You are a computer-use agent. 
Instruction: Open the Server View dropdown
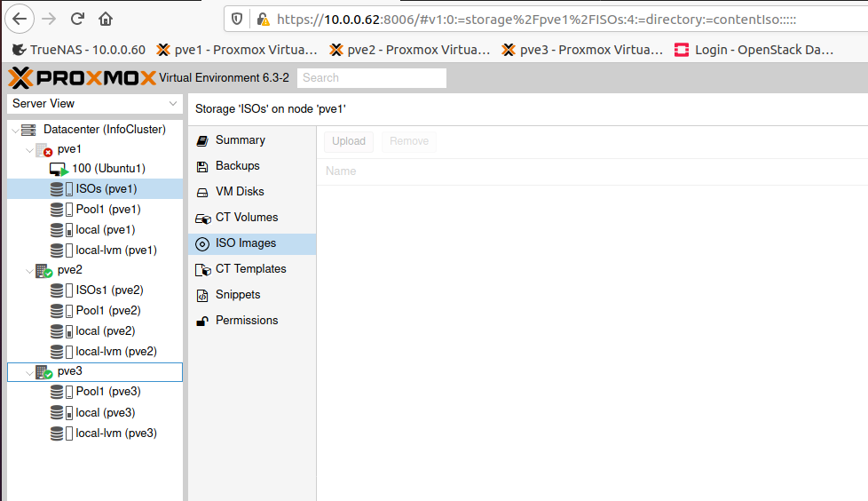point(95,104)
